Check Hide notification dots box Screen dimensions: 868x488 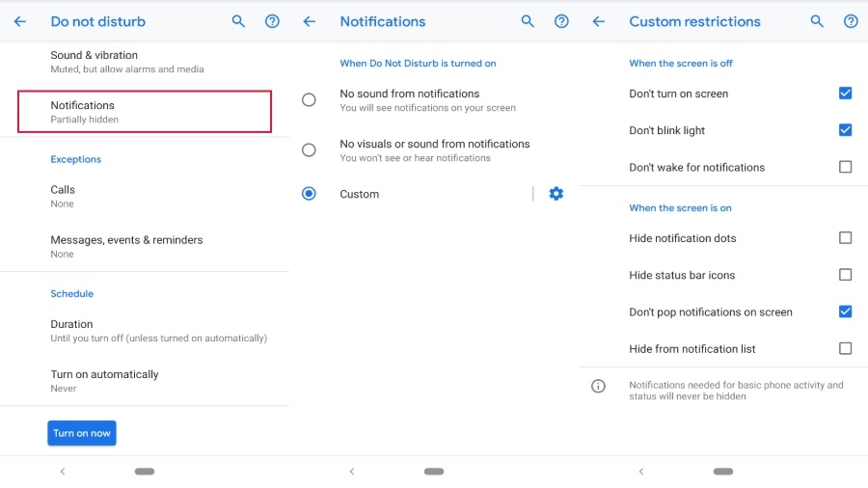[845, 238]
